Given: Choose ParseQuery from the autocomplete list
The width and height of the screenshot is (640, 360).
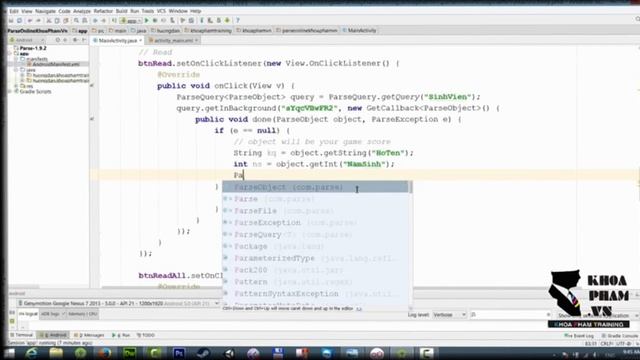Looking at the screenshot, I should (x=315, y=234).
